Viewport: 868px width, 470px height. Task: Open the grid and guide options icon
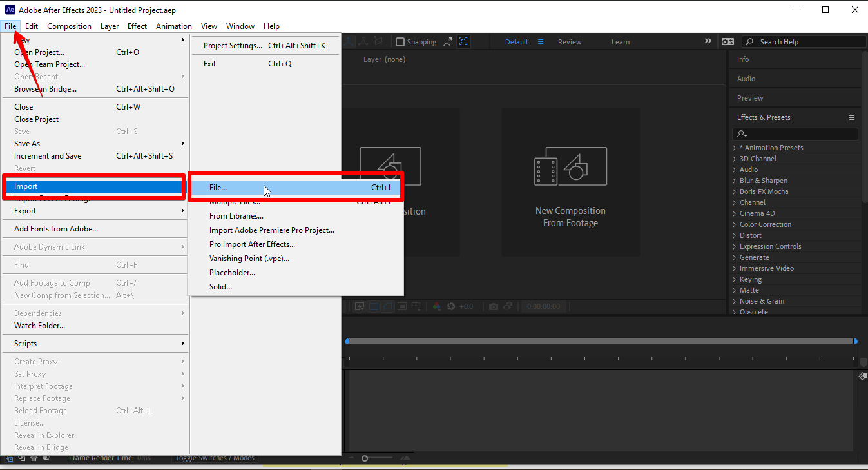click(x=416, y=306)
